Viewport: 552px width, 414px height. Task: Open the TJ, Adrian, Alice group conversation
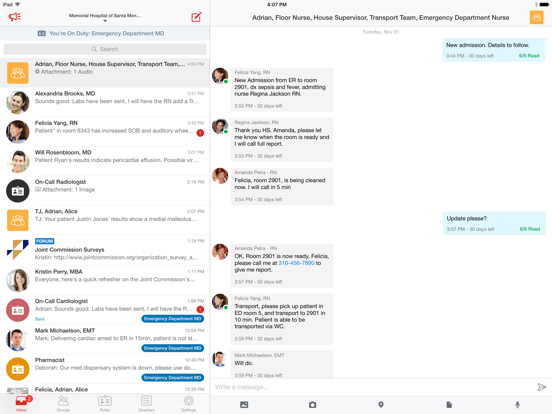(x=105, y=220)
